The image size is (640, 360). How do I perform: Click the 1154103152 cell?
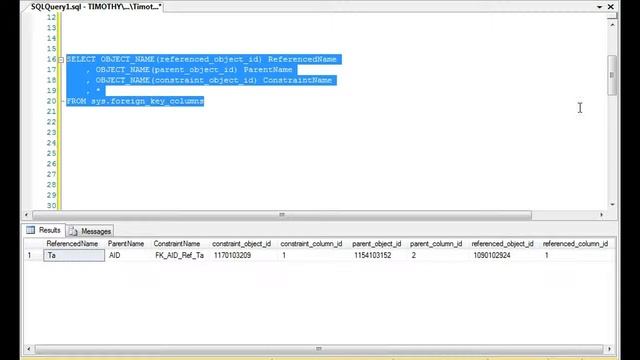pos(379,256)
